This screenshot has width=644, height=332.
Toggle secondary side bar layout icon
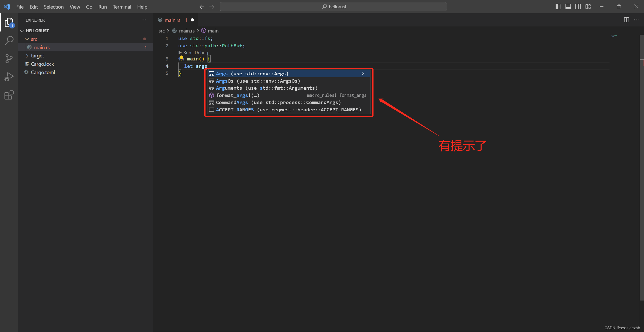[578, 7]
